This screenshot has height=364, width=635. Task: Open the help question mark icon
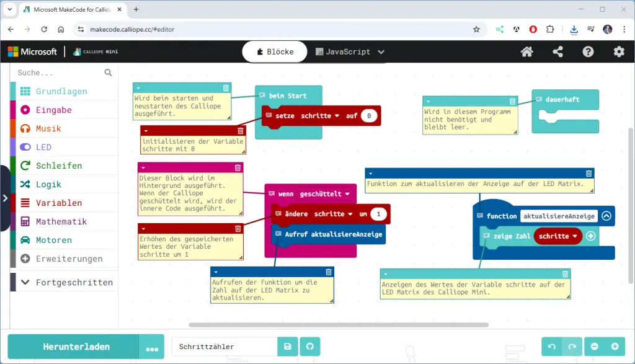[588, 51]
